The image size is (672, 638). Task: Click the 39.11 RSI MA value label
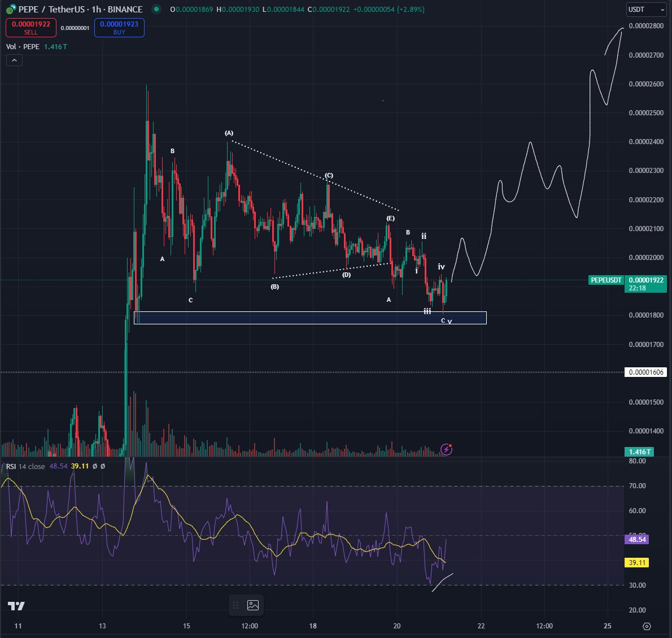click(637, 562)
